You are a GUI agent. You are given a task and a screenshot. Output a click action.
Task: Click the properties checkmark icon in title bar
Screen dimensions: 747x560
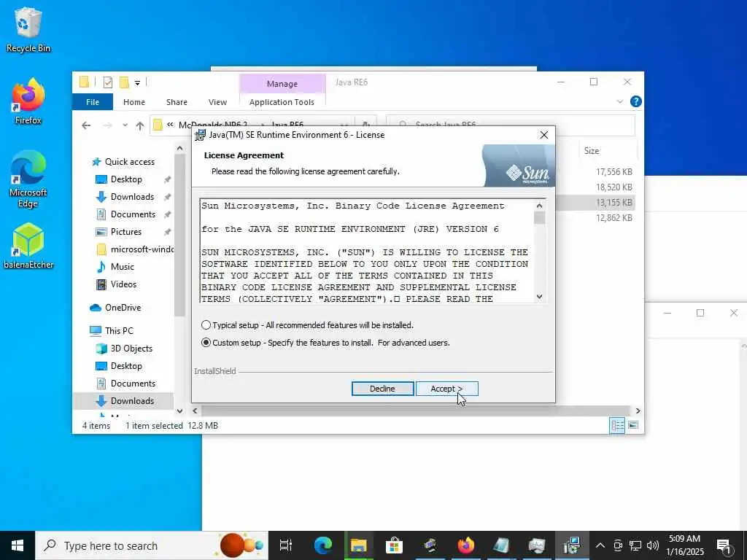click(108, 82)
